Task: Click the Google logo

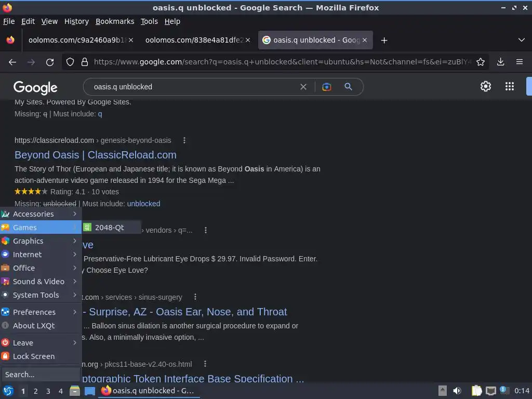Action: coord(35,87)
